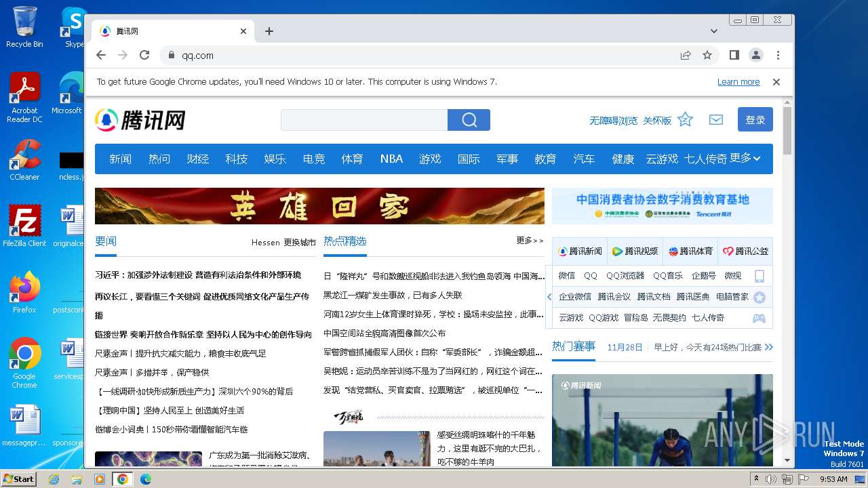The height and width of the screenshot is (488, 868).
Task: Click the browser back arrow
Action: coord(101,55)
